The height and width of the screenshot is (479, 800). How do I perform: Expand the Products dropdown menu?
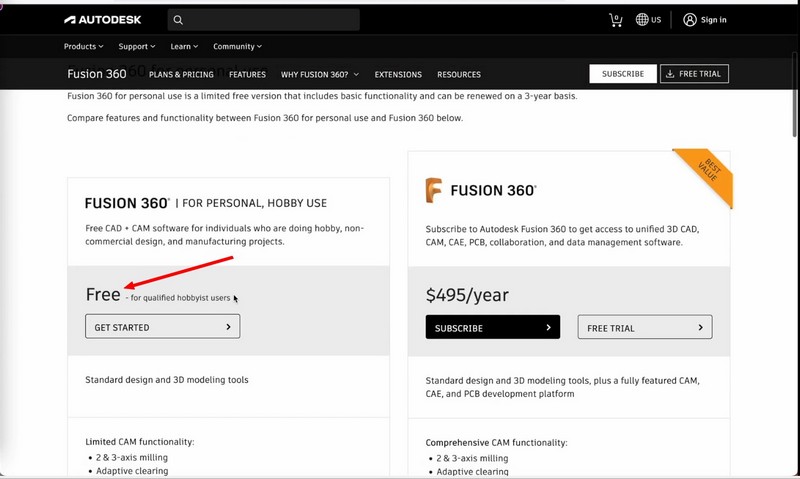(x=83, y=46)
